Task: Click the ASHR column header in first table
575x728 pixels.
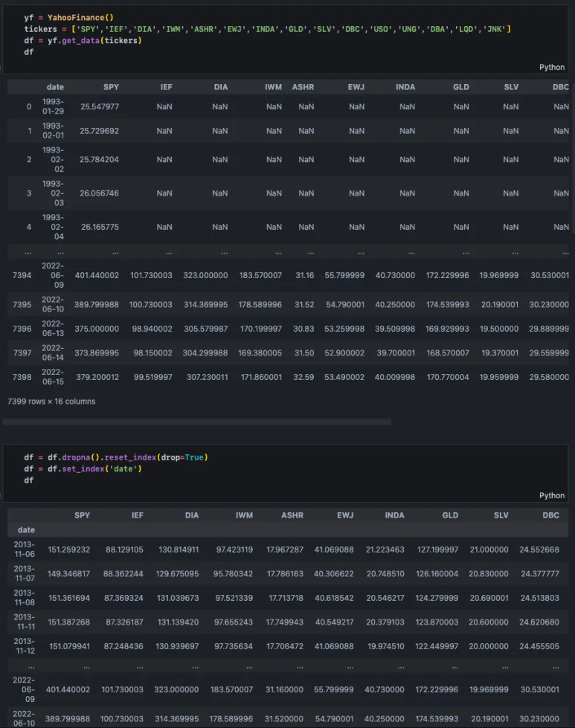Action: (x=303, y=87)
